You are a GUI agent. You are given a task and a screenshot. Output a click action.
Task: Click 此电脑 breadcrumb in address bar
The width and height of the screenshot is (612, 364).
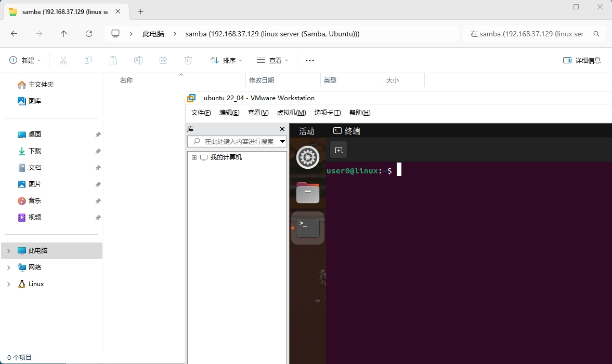pyautogui.click(x=153, y=34)
